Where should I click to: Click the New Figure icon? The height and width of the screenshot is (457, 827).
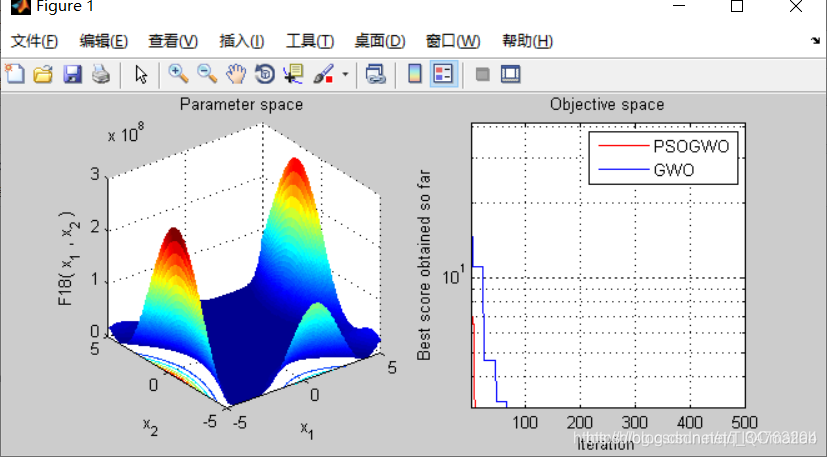tap(15, 74)
